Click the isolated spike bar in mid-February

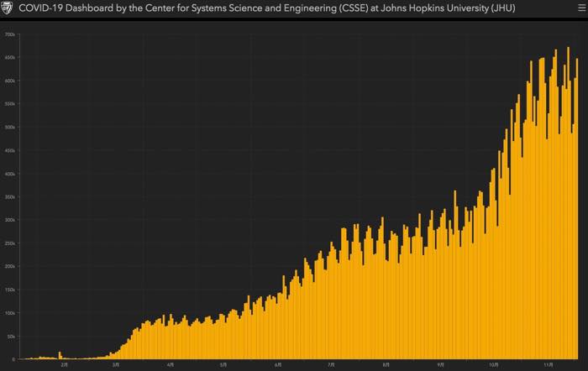click(x=60, y=355)
